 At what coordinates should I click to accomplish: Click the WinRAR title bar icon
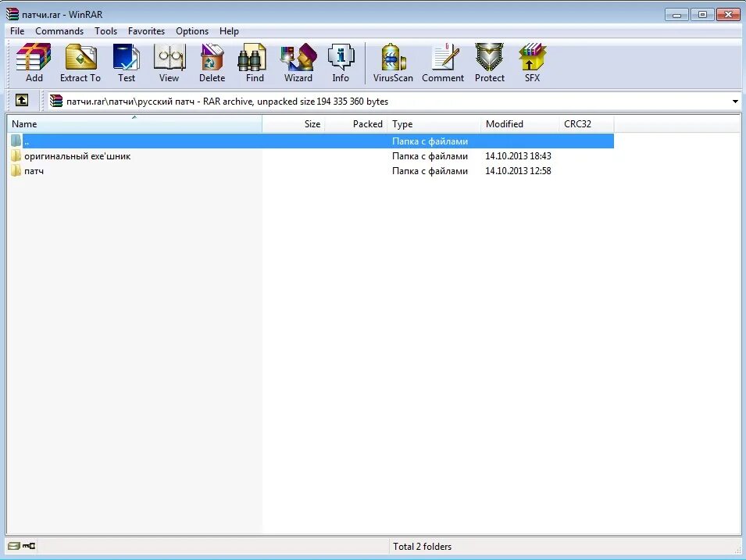pos(12,14)
